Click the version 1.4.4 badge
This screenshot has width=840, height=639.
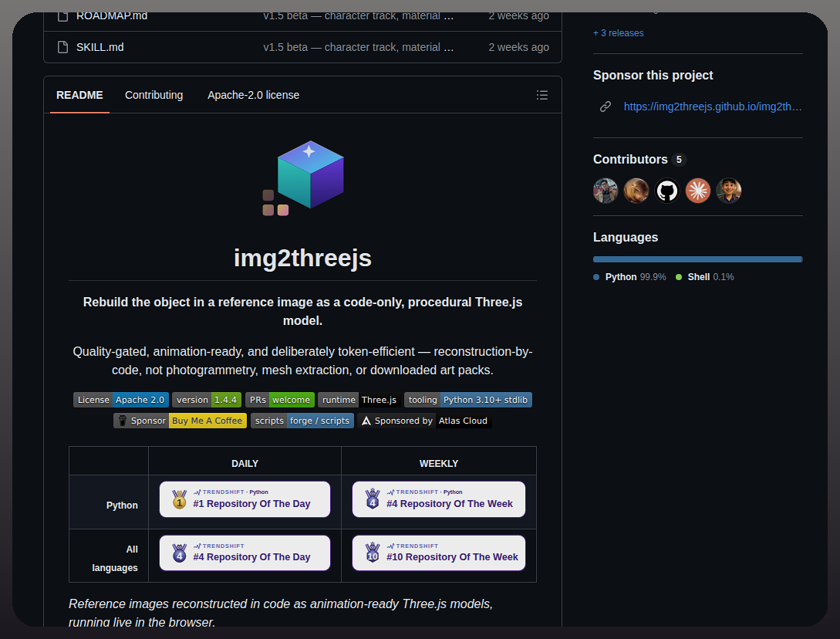206,400
